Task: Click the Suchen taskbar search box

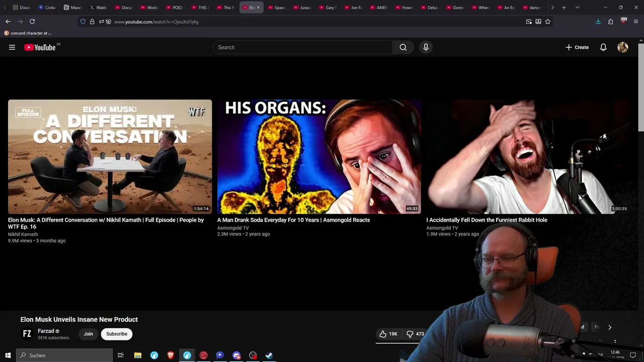Action: [64, 355]
